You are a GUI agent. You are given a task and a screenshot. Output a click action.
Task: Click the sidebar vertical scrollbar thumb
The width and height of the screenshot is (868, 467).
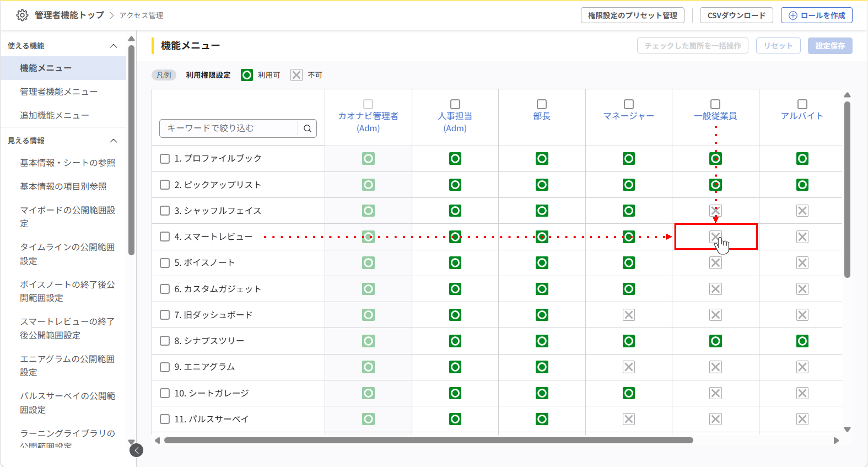131,150
